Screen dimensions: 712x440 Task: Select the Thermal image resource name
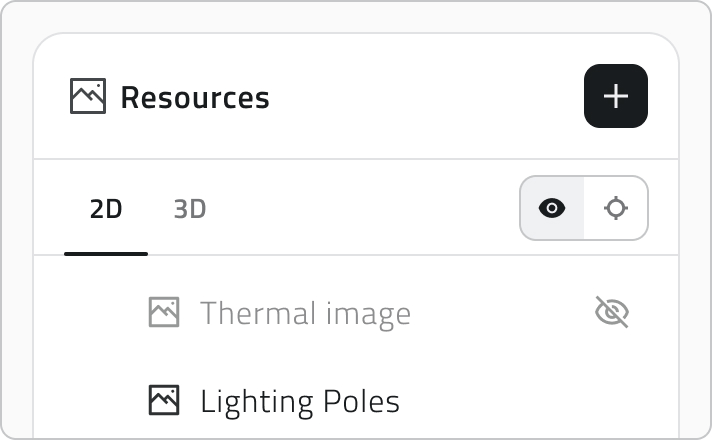[305, 313]
